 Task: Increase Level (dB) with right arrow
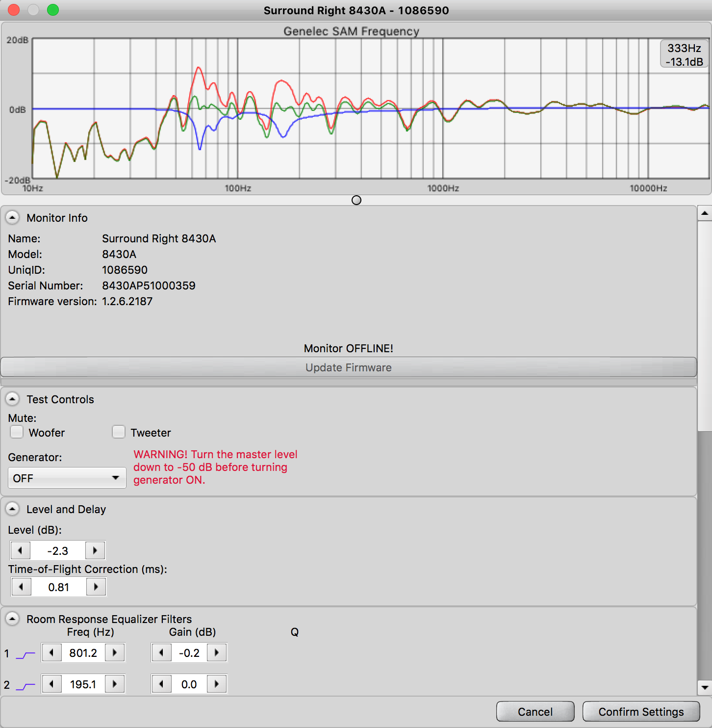tap(95, 550)
